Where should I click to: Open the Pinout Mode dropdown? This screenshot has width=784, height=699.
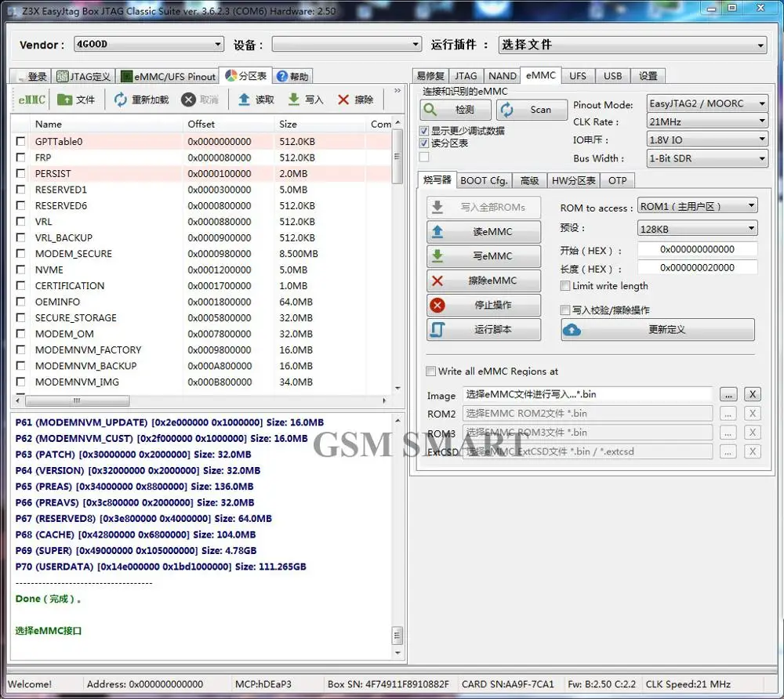coord(707,103)
